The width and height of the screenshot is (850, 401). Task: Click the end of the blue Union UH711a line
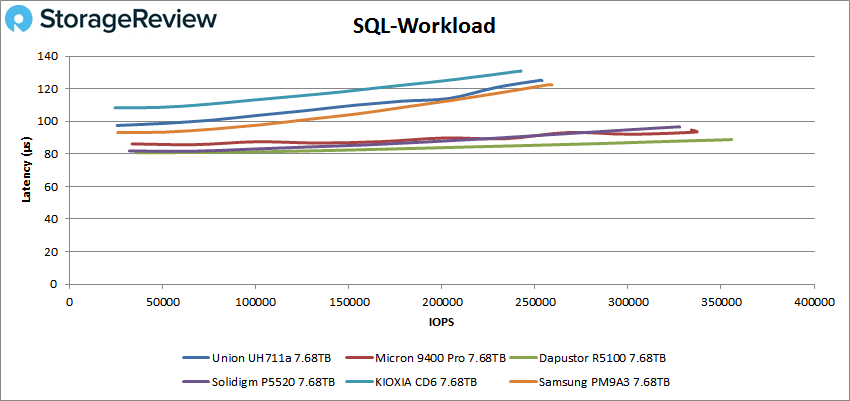click(x=540, y=80)
